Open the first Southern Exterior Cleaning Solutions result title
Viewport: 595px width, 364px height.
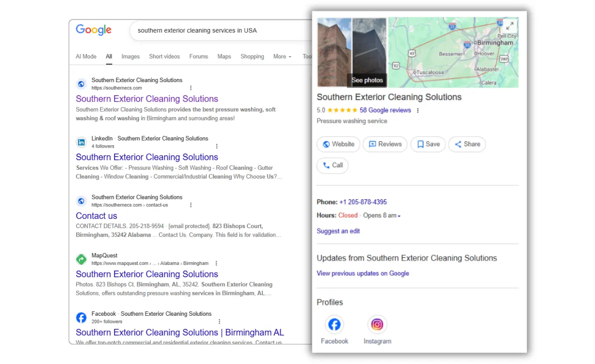coord(147,99)
